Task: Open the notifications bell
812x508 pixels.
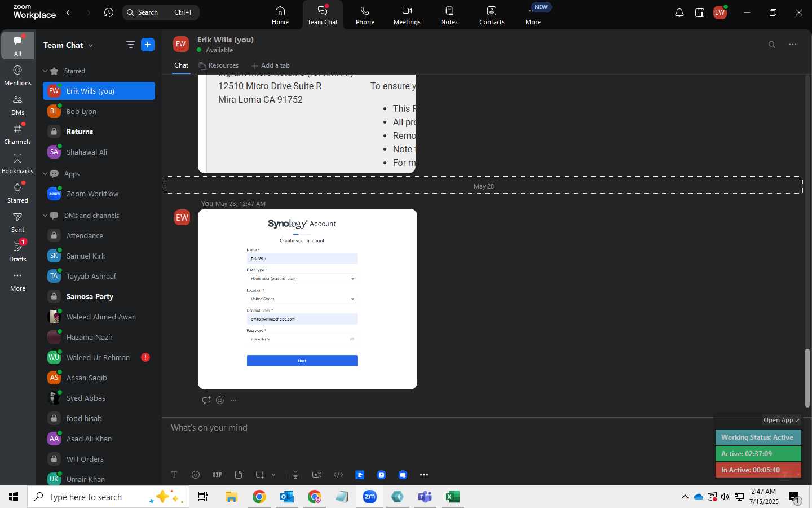Action: (679, 12)
